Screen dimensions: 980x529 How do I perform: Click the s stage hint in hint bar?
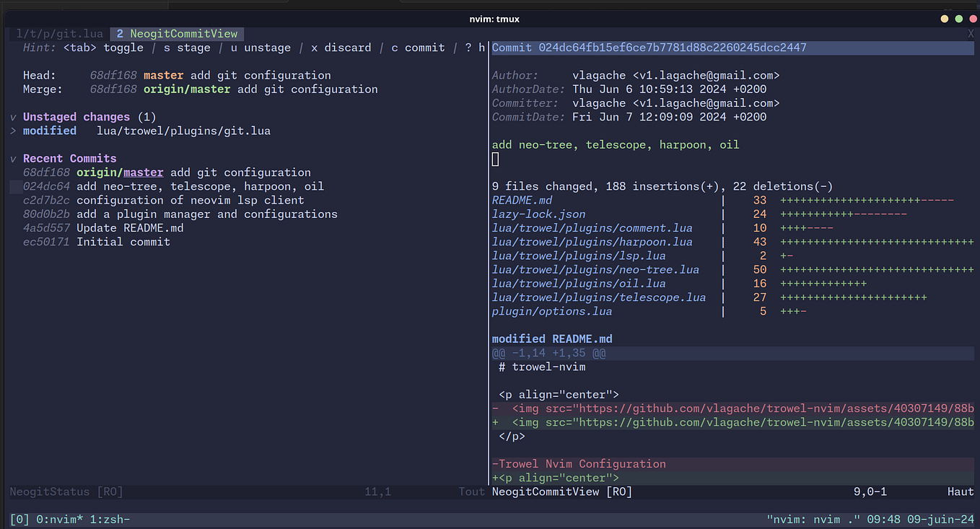[x=188, y=47]
